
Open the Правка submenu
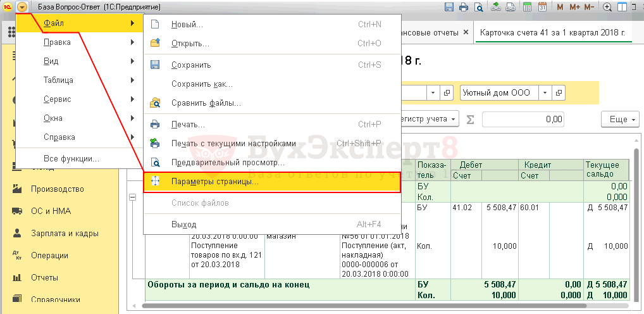tap(79, 42)
